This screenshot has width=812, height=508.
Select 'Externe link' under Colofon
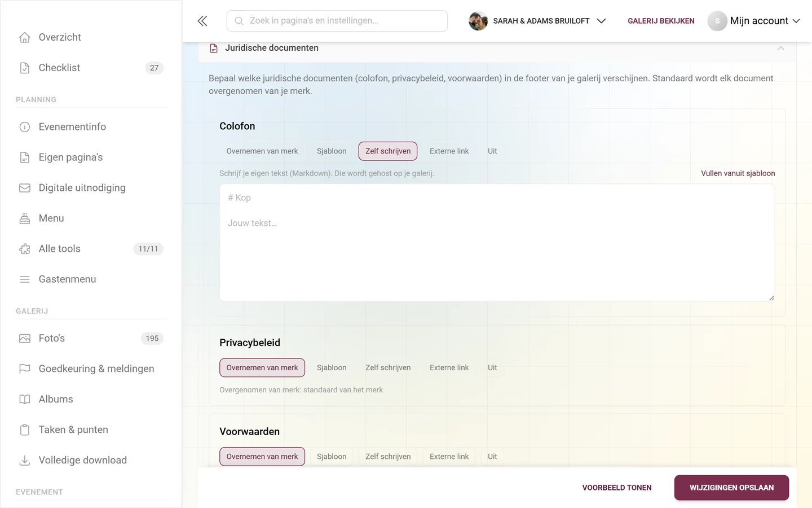[x=449, y=151]
